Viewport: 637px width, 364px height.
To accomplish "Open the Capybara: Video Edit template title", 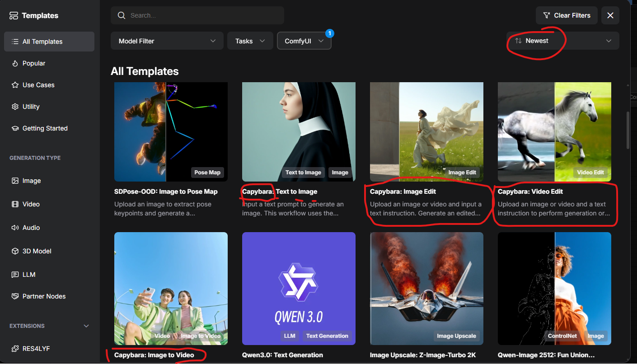I will point(530,191).
